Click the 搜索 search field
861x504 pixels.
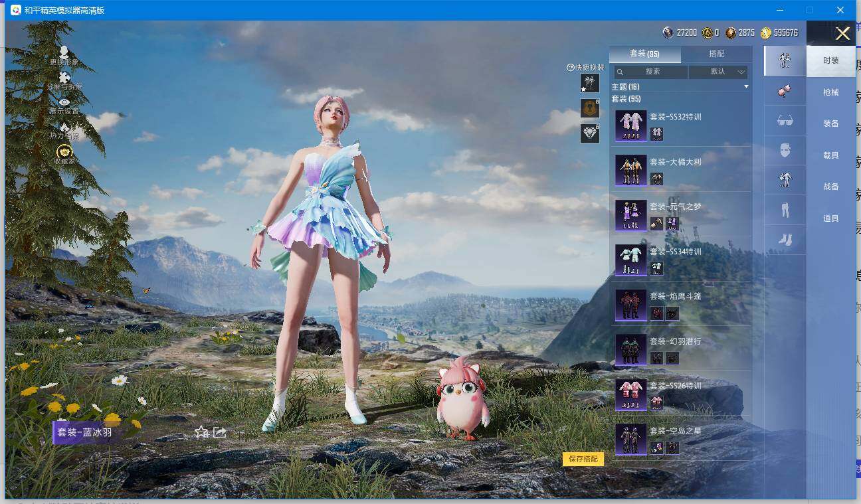coord(650,72)
